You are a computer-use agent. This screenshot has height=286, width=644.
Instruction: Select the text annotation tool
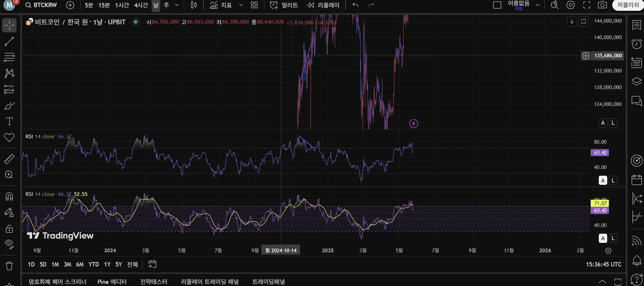[9, 121]
